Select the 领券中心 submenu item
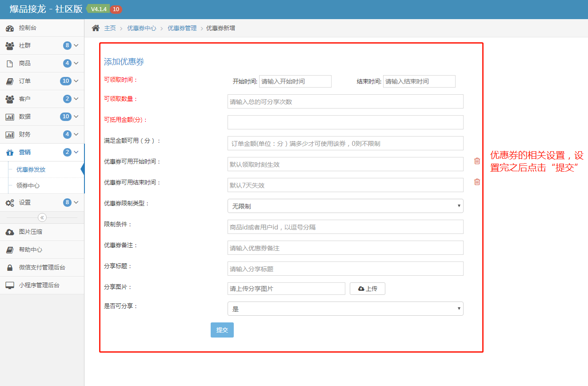 (x=41, y=185)
